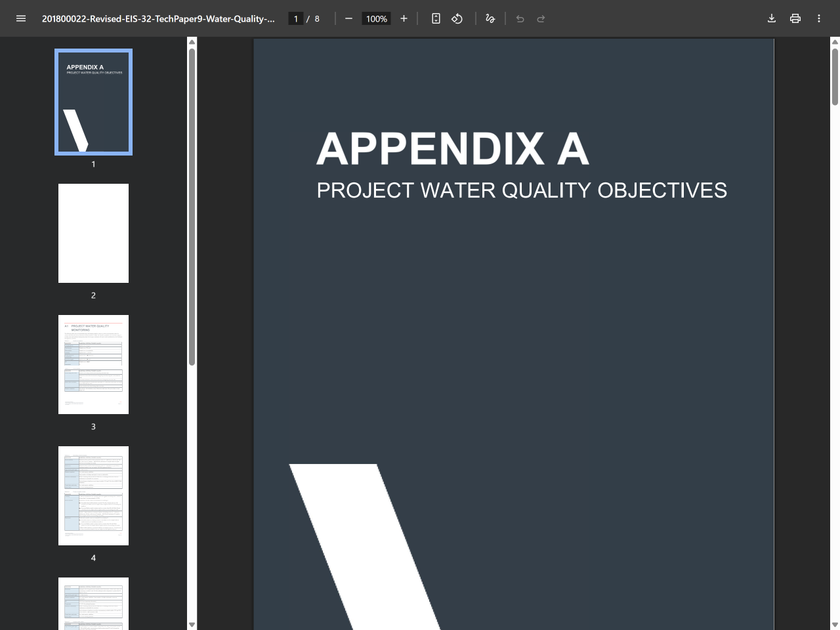This screenshot has width=840, height=630.
Task: Click the undo arrow icon
Action: tap(520, 18)
